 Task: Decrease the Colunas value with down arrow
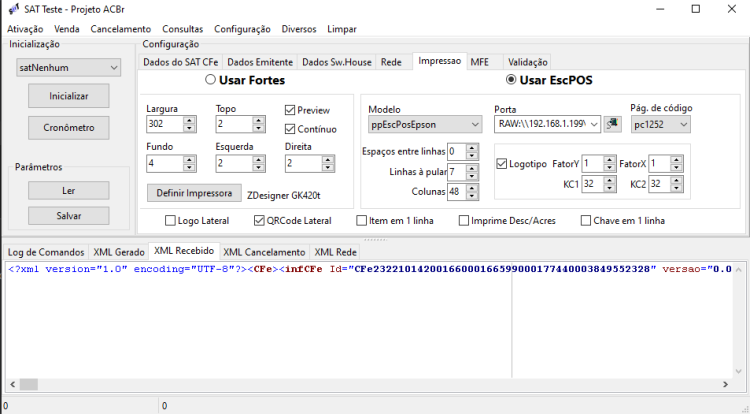(472, 196)
